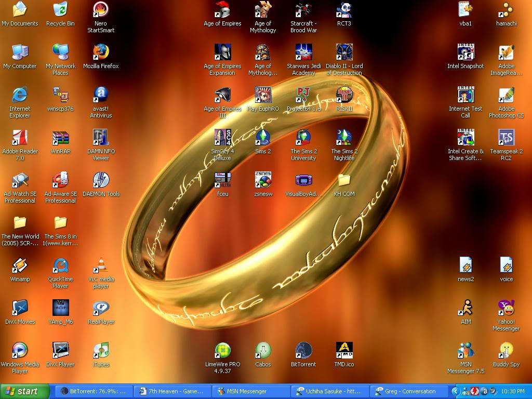Open the Teamspeak 2 RC2 shortcut
Screen dimensions: 532x399
click(506, 138)
